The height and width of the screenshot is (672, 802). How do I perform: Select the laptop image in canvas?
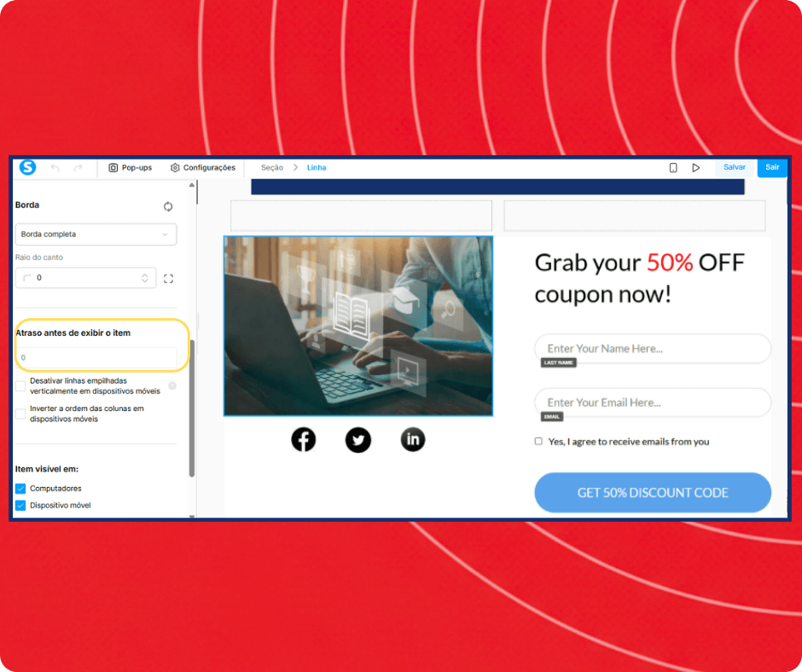point(358,326)
